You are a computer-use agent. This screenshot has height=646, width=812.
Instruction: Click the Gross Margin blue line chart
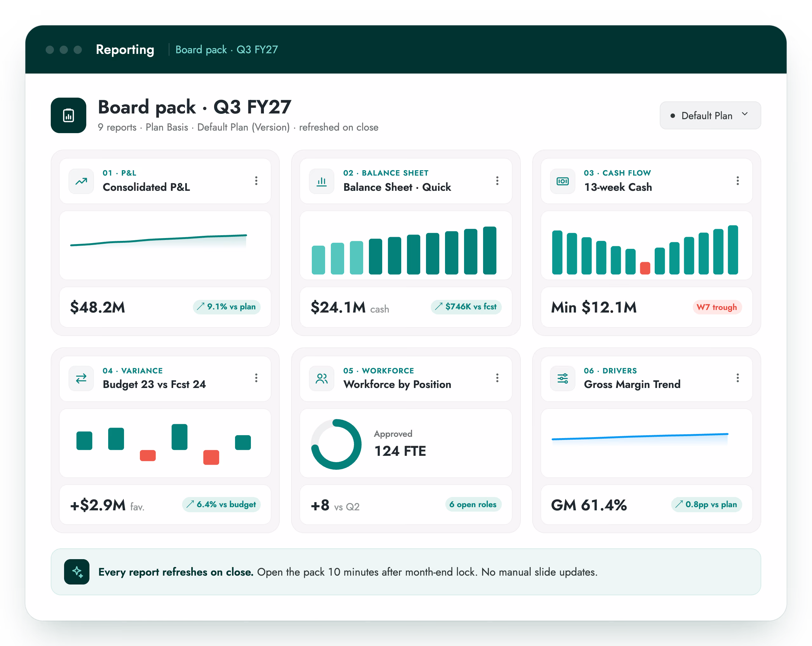pyautogui.click(x=646, y=443)
